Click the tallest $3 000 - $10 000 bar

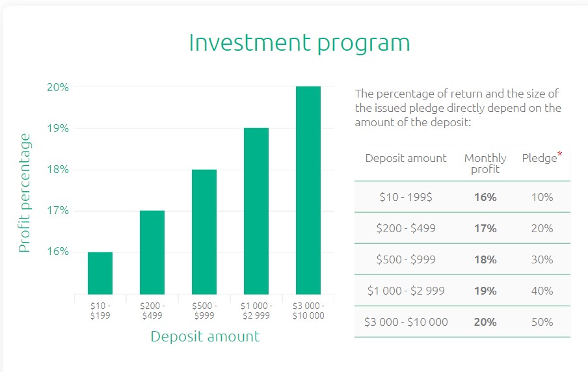[308, 190]
